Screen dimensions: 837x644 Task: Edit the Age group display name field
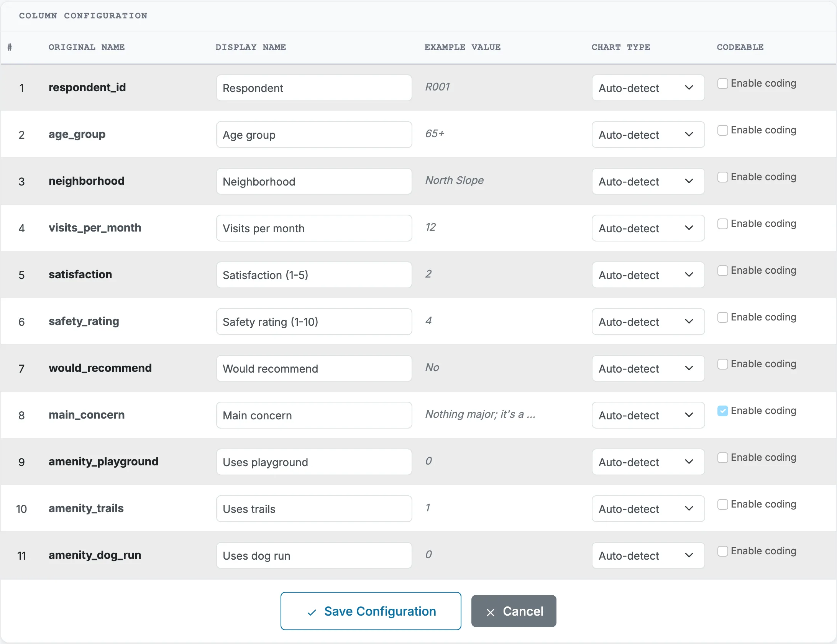click(314, 135)
